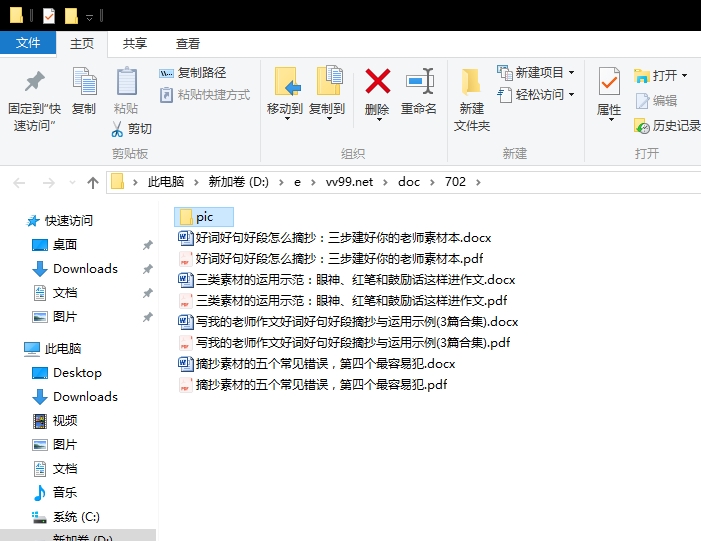Viewport: 701px width, 541px height.
Task: Switch to the 查看 View tab
Action: click(188, 43)
